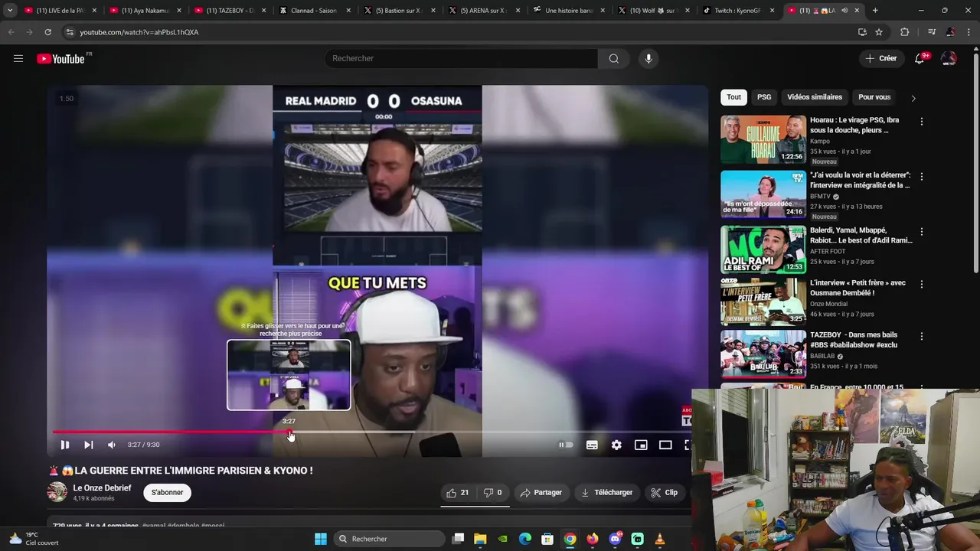Viewport: 980px width, 551px height.
Task: Click the Télécharger download button
Action: coord(607,493)
